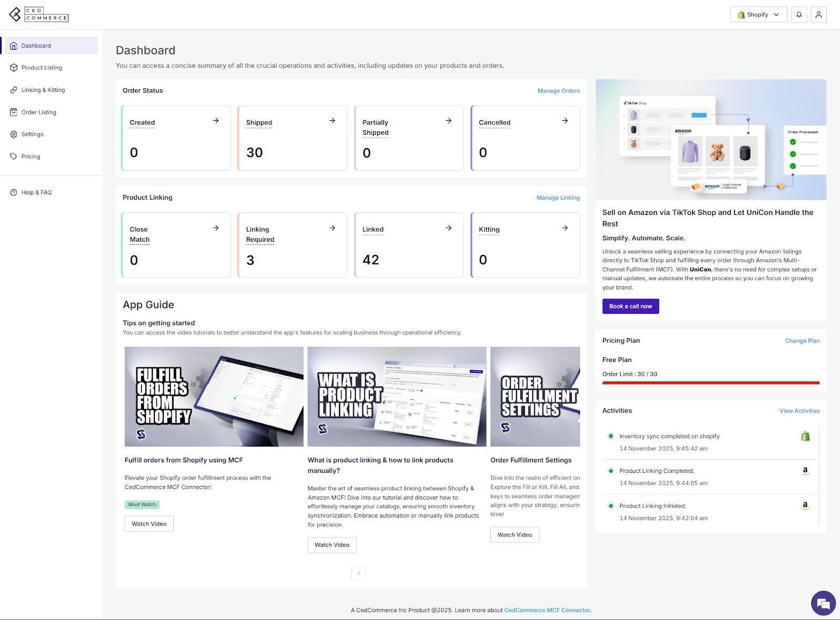840x620 pixels.
Task: Click View Activities
Action: pos(799,411)
